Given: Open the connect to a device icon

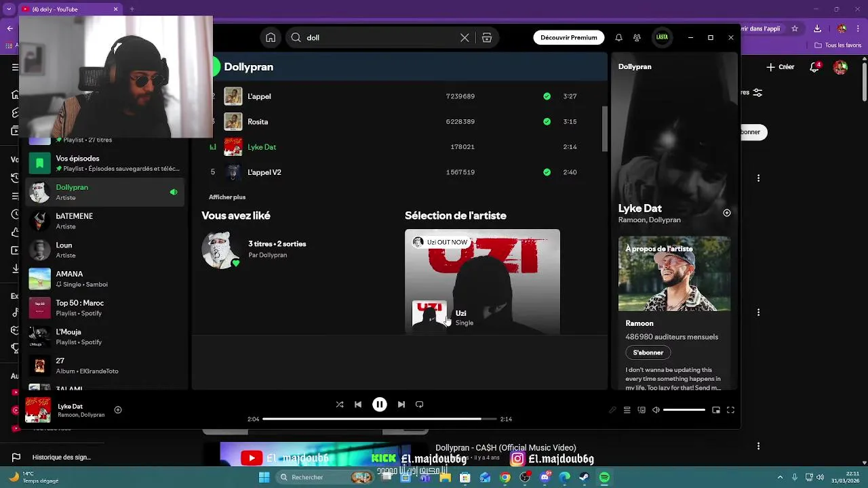Looking at the screenshot, I should tap(642, 410).
